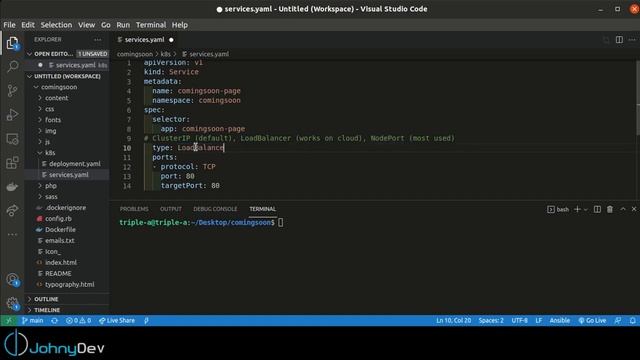The image size is (640, 360).
Task: Open the Help menu
Action: click(180, 25)
